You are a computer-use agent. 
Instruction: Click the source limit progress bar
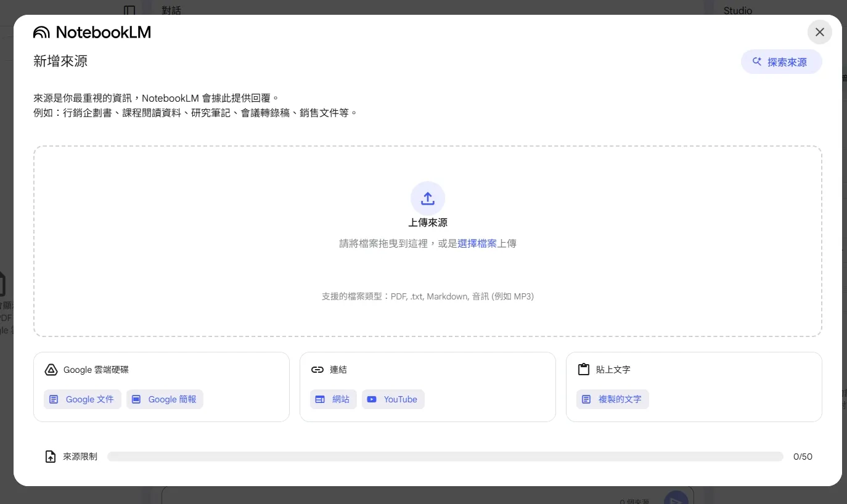pyautogui.click(x=446, y=456)
